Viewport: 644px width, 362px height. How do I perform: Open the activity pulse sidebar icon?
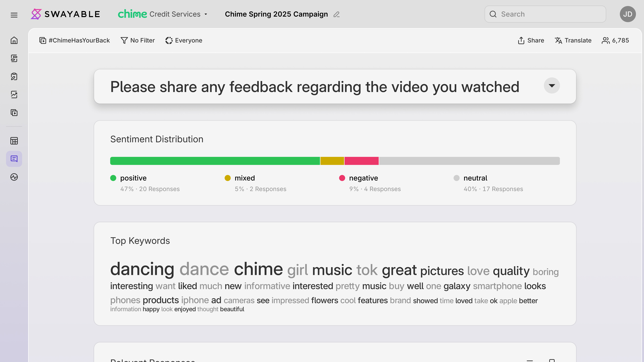point(14,177)
